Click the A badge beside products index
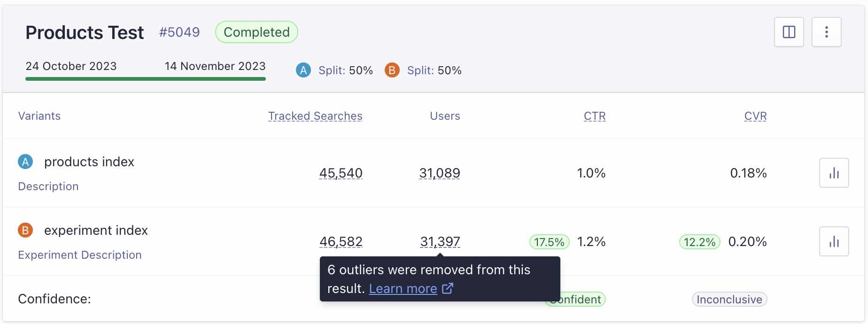Screen dimensions: 868x324 [x=25, y=162]
